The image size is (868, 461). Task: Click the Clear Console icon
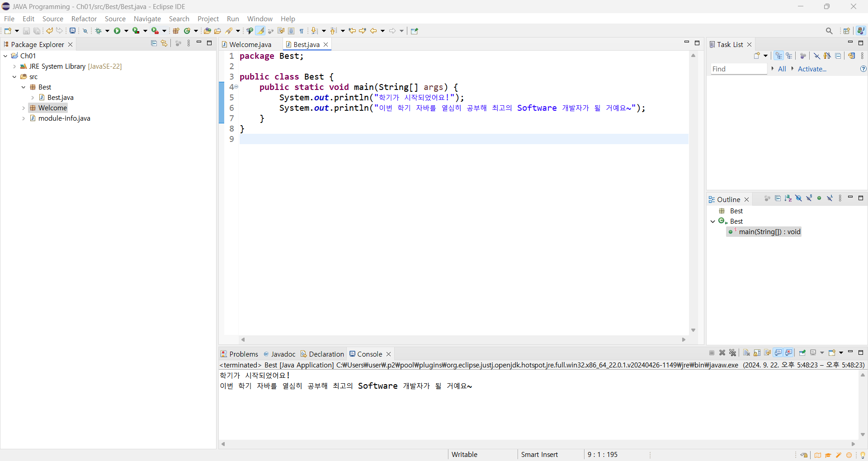click(746, 353)
